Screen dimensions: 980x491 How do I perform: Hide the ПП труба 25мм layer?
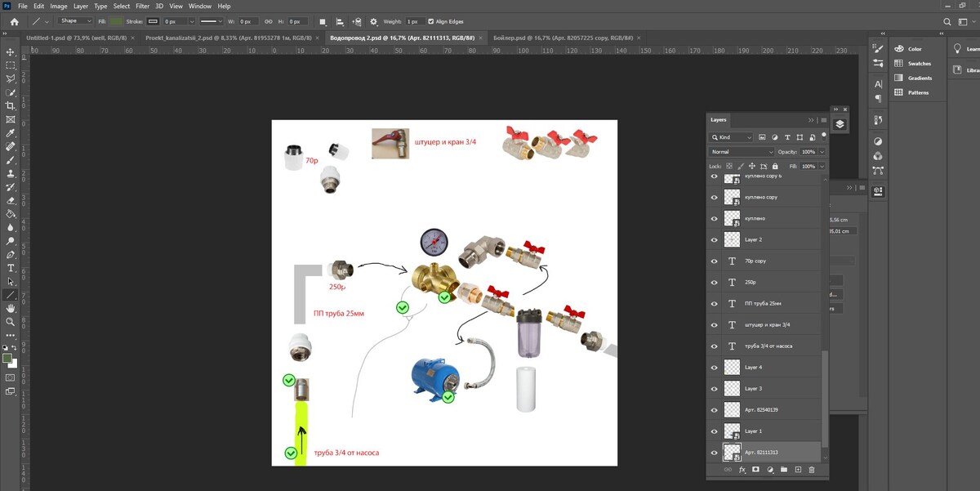[x=715, y=304]
